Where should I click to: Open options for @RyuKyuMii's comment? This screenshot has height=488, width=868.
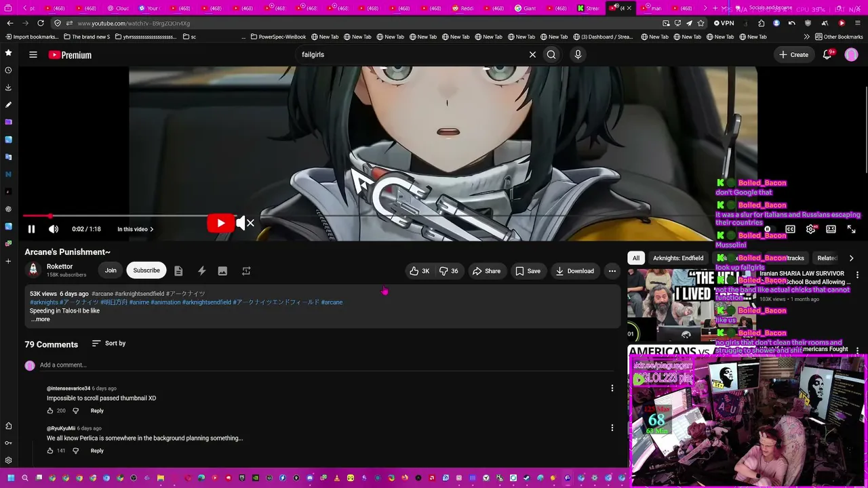click(x=612, y=428)
